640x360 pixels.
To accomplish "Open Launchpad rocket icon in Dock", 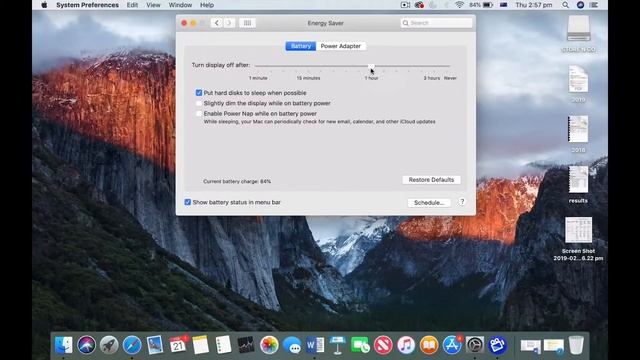I will [109, 345].
